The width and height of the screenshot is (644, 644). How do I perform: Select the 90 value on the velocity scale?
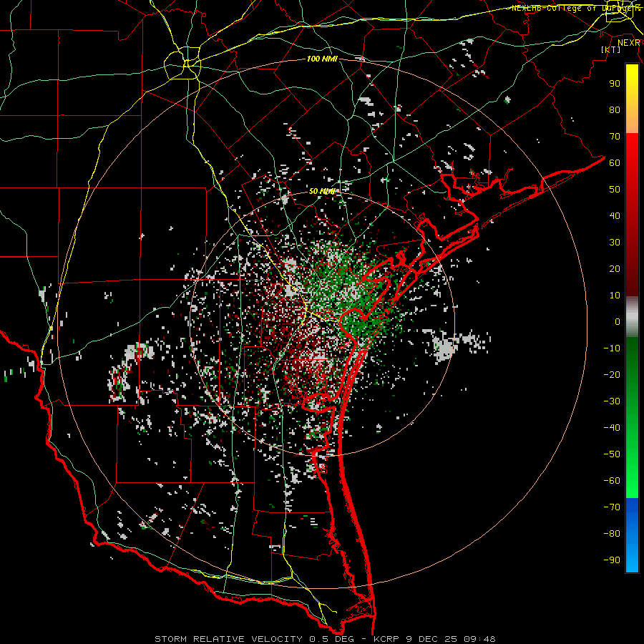point(615,84)
